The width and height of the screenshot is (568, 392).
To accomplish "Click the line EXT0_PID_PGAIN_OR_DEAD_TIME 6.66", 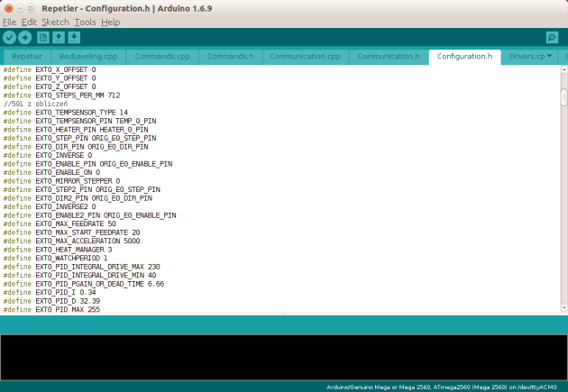I will 84,284.
